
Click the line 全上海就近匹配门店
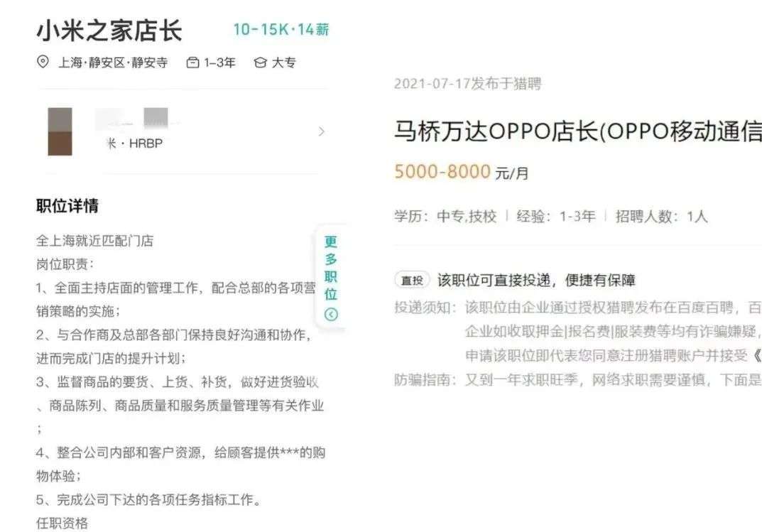click(x=94, y=241)
